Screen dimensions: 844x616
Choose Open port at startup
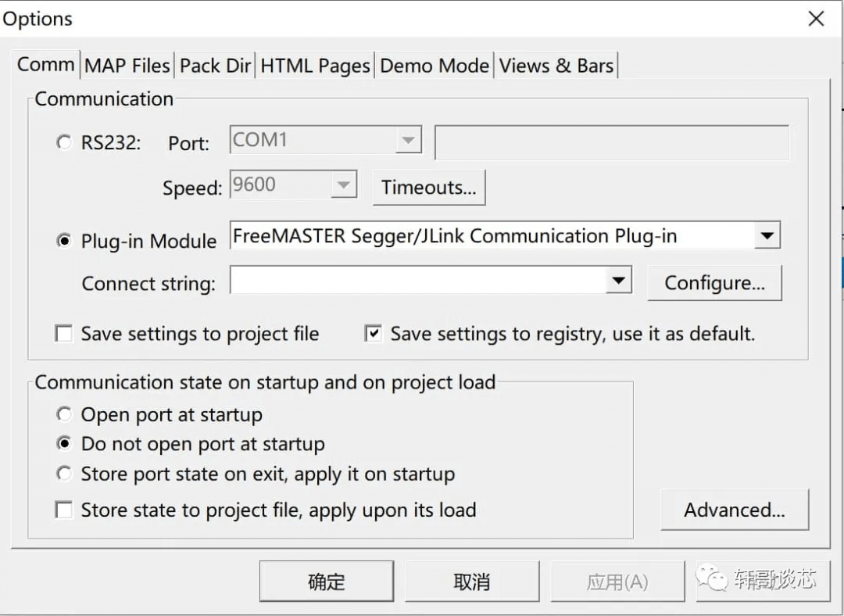point(64,414)
